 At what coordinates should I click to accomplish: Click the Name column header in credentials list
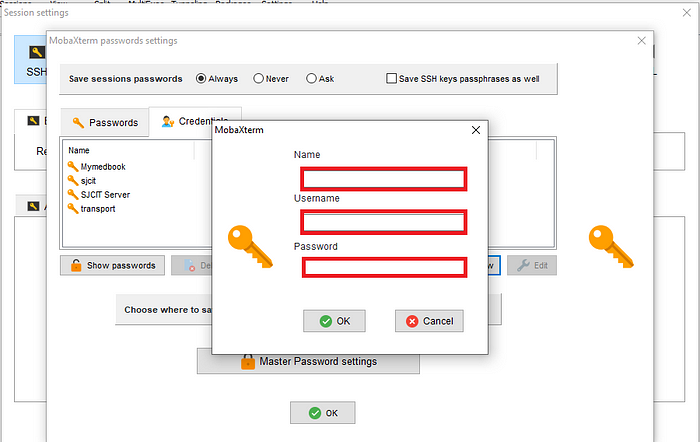point(79,150)
